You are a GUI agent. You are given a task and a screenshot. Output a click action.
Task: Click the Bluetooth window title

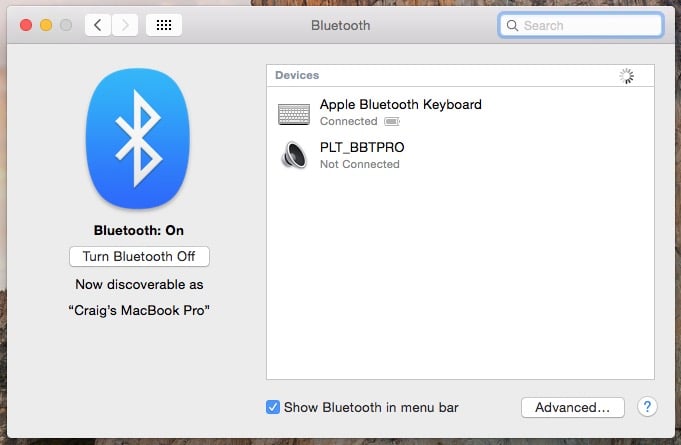coord(340,26)
